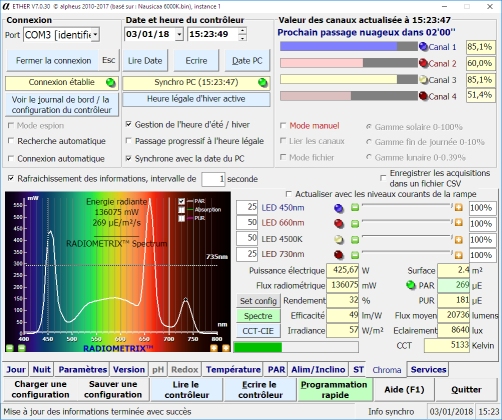Decrease LED 4500K with green minus icon
Screen dimensions: 502x420
coord(355,239)
